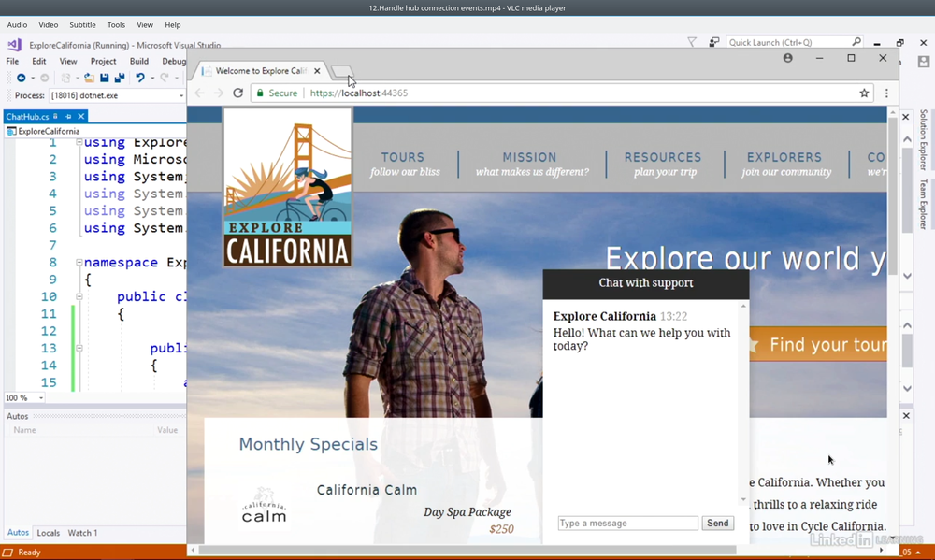Close the ChatHub.cs editor tab
935x560 pixels.
pos(81,116)
